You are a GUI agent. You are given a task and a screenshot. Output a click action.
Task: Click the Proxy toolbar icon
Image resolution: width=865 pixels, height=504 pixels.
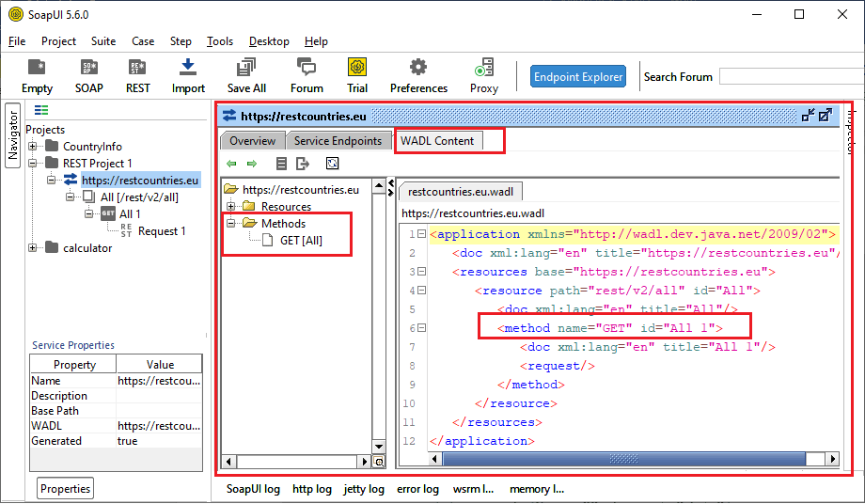point(484,68)
